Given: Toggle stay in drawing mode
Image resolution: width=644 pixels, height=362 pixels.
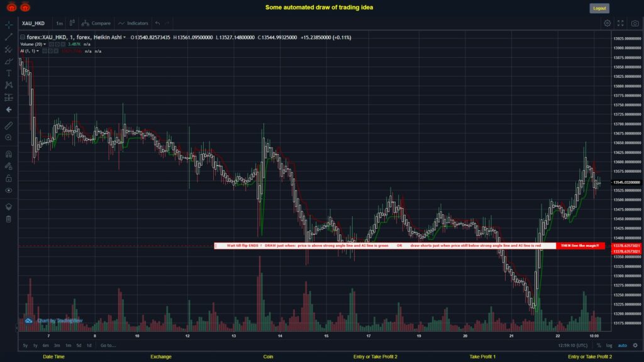Looking at the screenshot, I should [9, 166].
